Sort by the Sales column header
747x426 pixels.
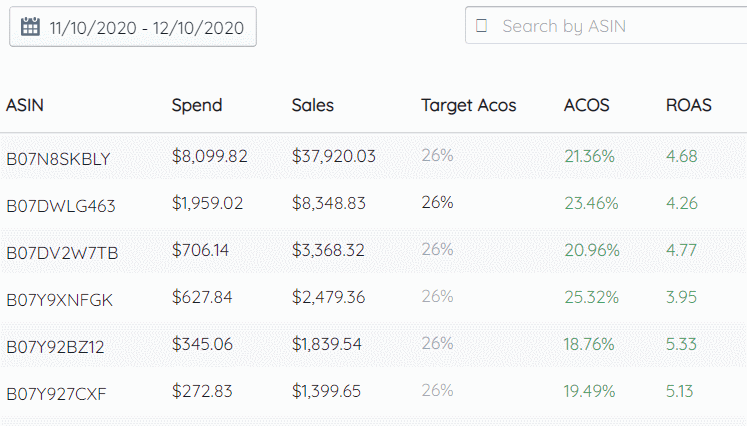click(x=313, y=105)
